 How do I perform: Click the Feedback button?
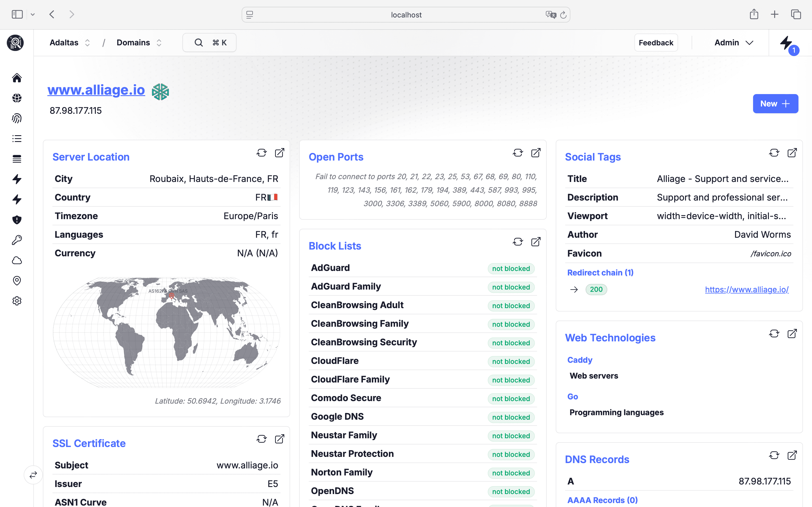[656, 43]
